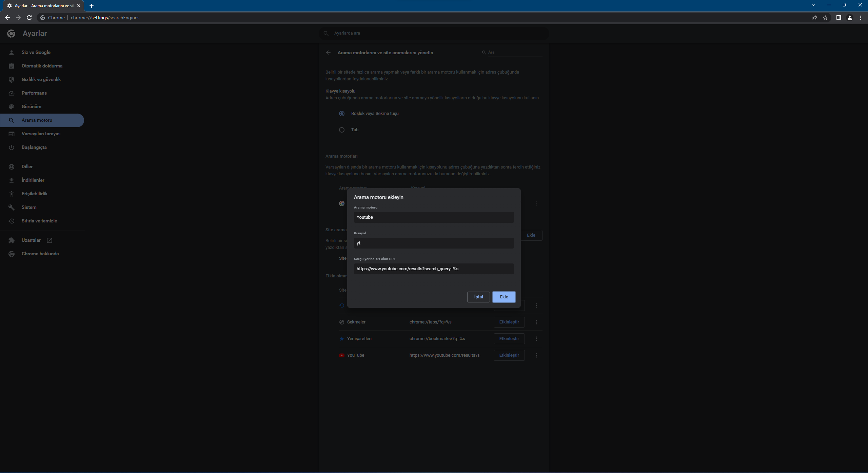Open the side panel icon in the toolbar
Screen dimensions: 868x473
(x=839, y=18)
